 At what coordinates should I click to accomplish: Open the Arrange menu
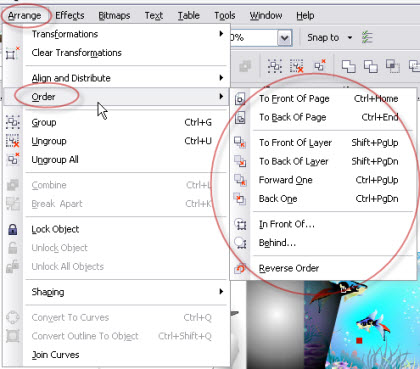(x=24, y=16)
